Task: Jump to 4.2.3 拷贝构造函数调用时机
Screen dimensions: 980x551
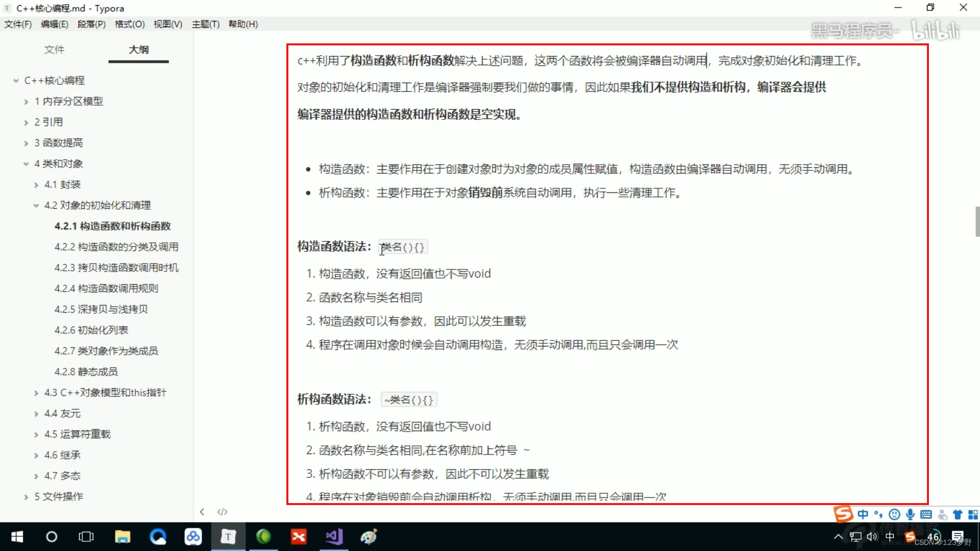Action: tap(116, 268)
